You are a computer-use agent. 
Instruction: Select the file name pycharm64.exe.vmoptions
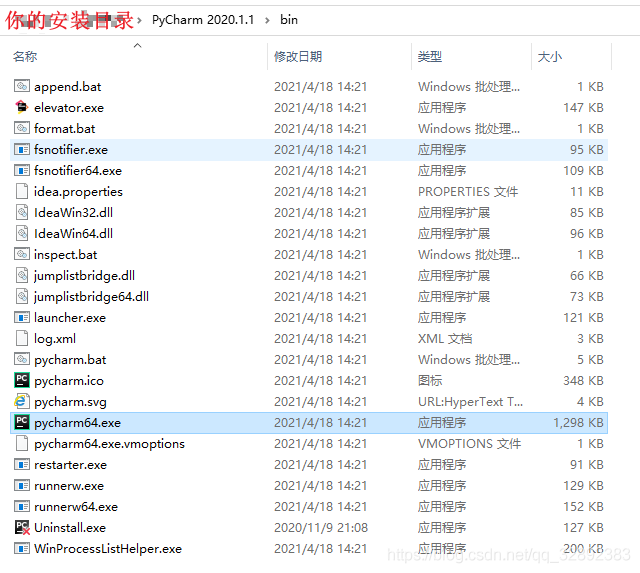coord(109,444)
